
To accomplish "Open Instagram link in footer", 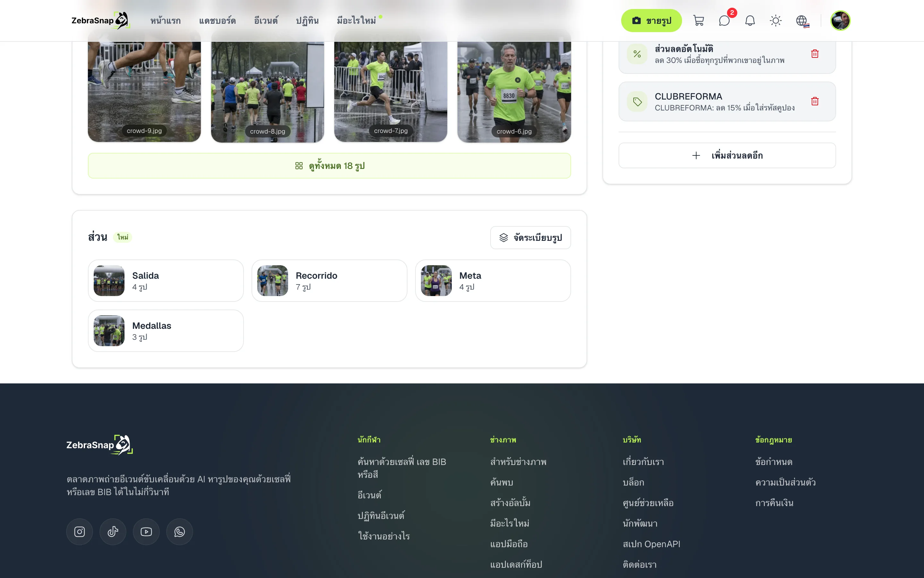I will (80, 532).
